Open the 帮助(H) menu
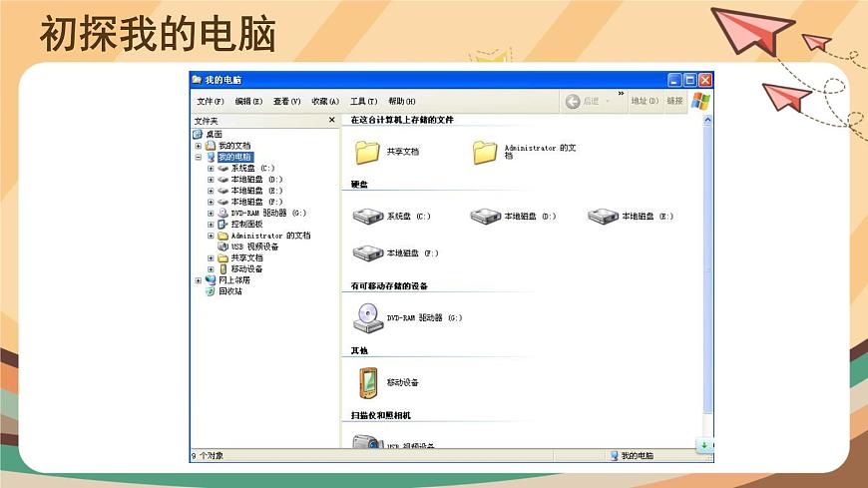The image size is (868, 488). click(x=402, y=102)
